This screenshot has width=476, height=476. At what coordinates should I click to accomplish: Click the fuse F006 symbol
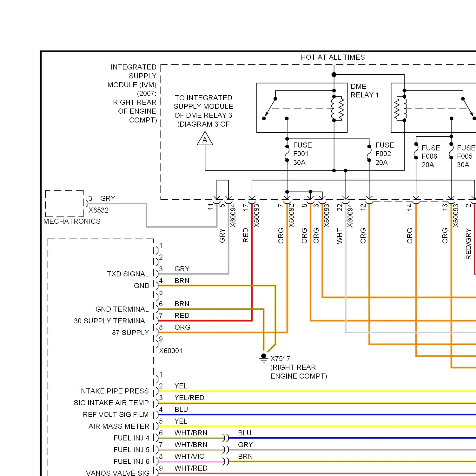pyautogui.click(x=416, y=151)
